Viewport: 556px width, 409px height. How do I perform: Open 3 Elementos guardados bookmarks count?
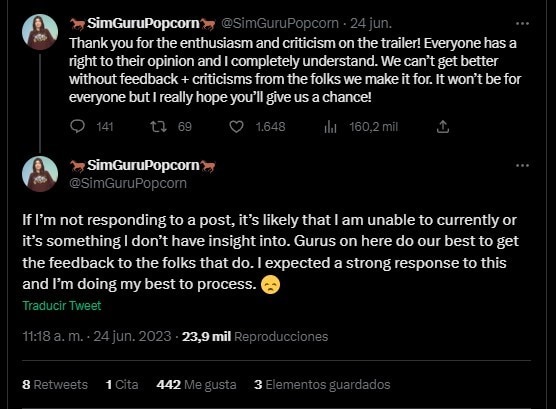pyautogui.click(x=322, y=385)
